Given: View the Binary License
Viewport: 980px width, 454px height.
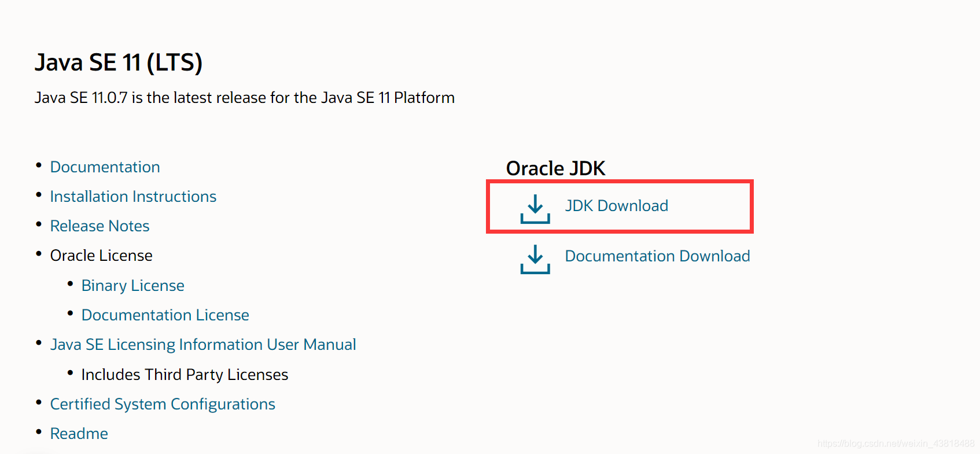Looking at the screenshot, I should 132,285.
